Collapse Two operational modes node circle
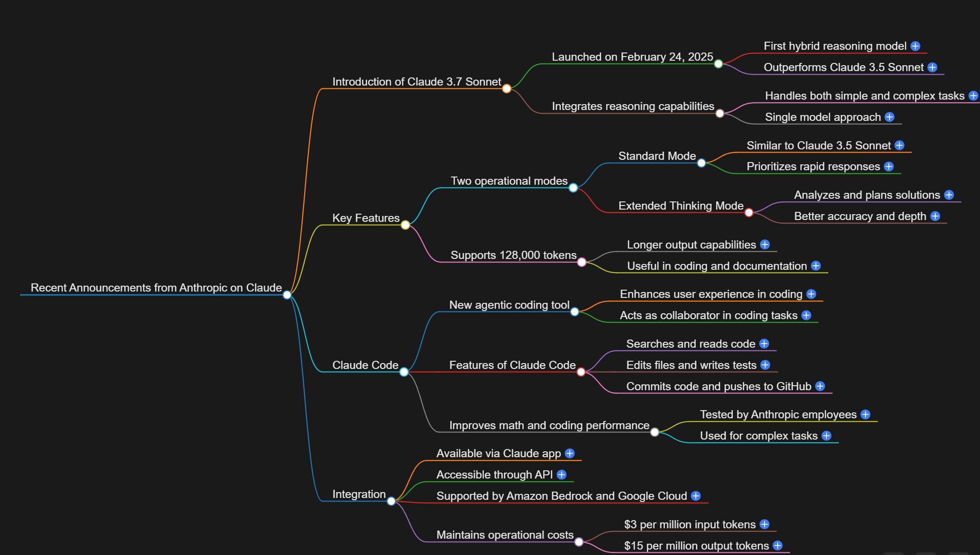Image resolution: width=980 pixels, height=555 pixels. [573, 188]
